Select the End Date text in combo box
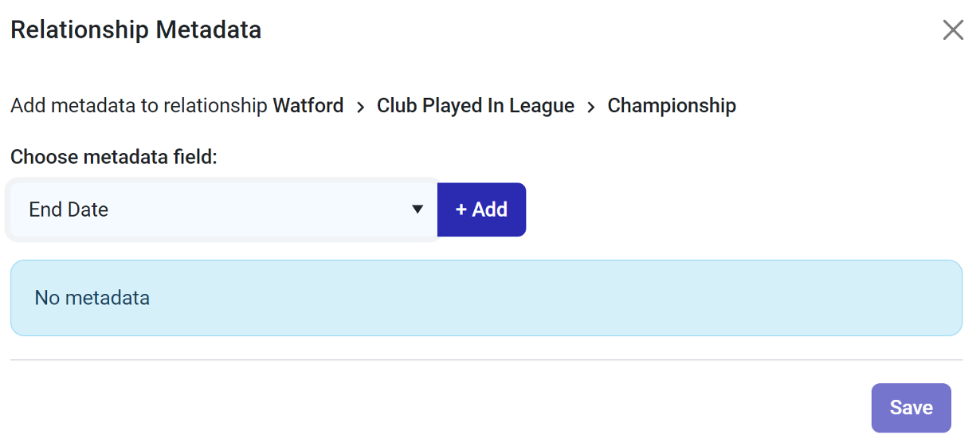Image resolution: width=980 pixels, height=446 pixels. click(x=69, y=209)
